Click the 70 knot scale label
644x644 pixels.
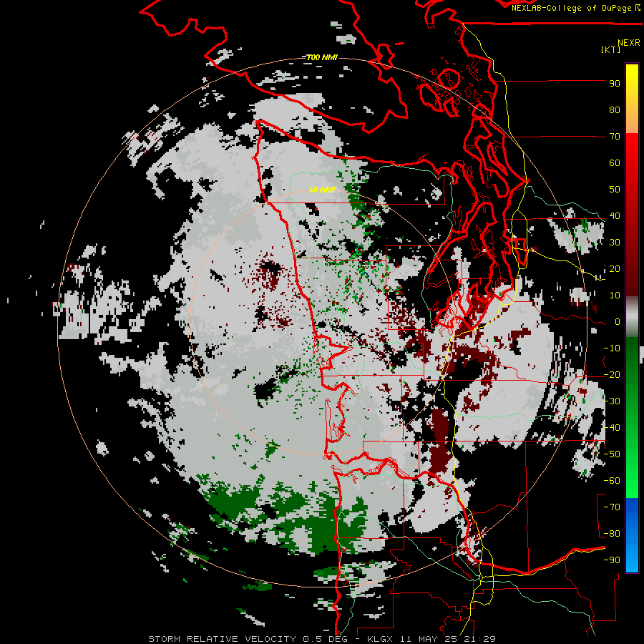pos(615,137)
